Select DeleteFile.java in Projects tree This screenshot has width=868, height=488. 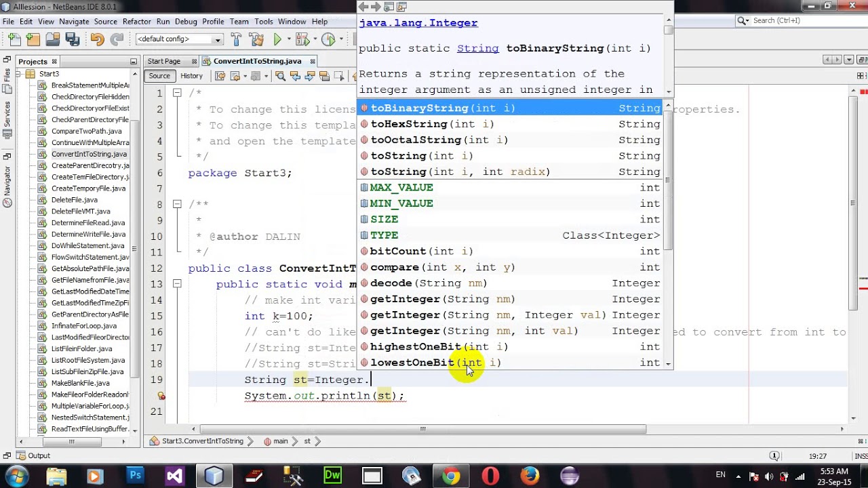point(74,200)
